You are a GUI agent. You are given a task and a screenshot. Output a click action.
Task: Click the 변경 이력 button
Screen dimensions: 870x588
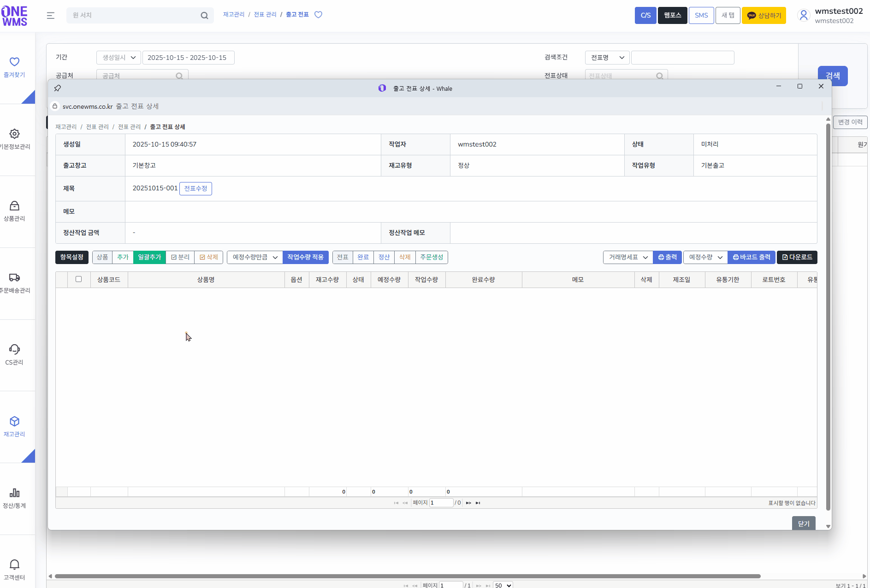[x=850, y=122]
